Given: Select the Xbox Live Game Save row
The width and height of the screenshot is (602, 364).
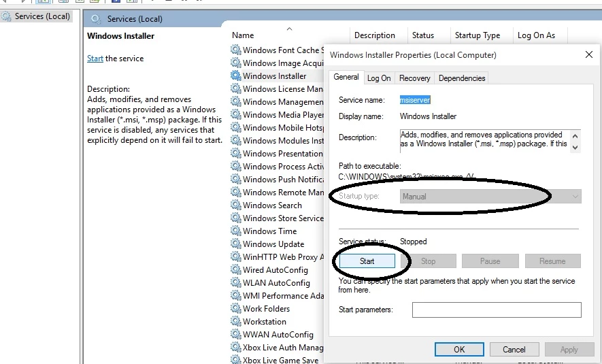Looking at the screenshot, I should point(280,359).
